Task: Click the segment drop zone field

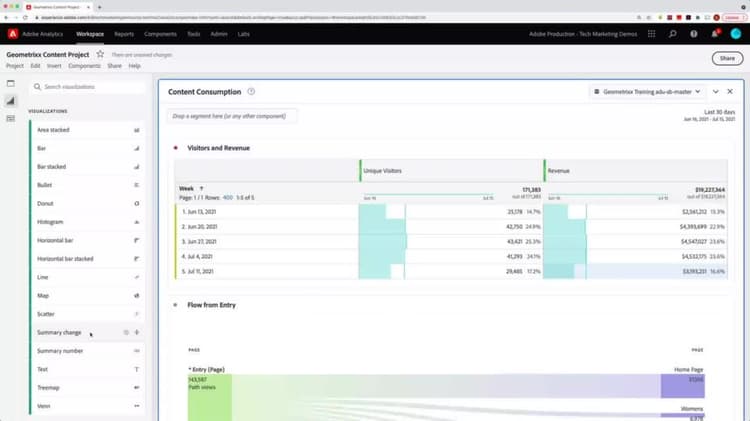Action: click(232, 116)
